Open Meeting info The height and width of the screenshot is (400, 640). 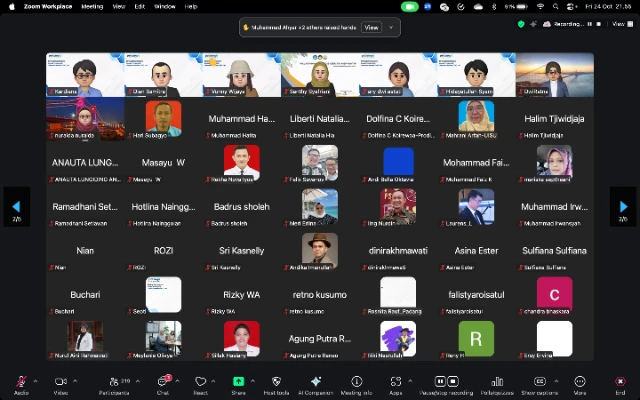tap(356, 381)
